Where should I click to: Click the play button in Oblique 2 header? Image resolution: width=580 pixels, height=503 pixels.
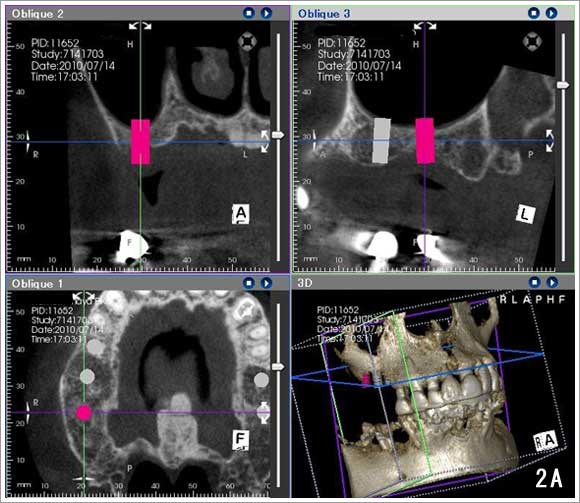(x=266, y=13)
